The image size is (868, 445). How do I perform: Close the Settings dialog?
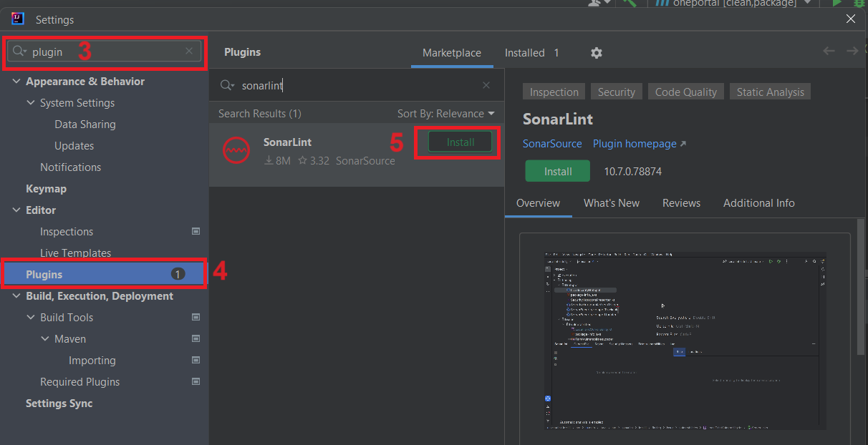[x=851, y=19]
